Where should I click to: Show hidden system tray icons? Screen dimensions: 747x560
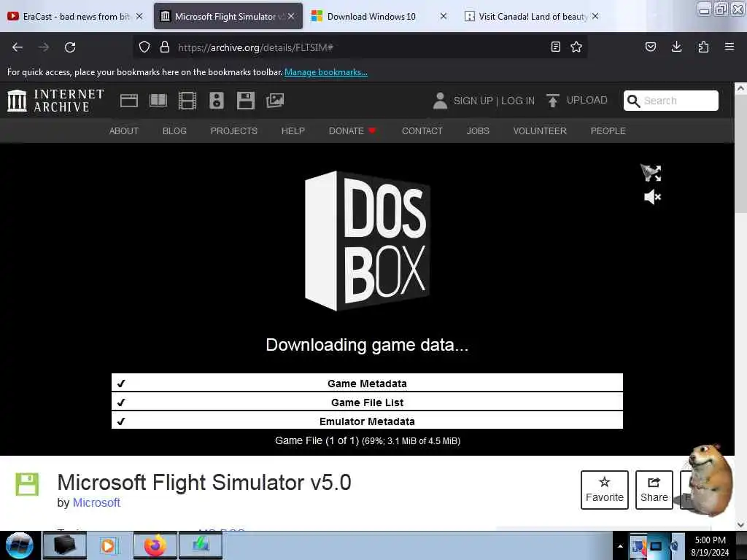tap(620, 545)
